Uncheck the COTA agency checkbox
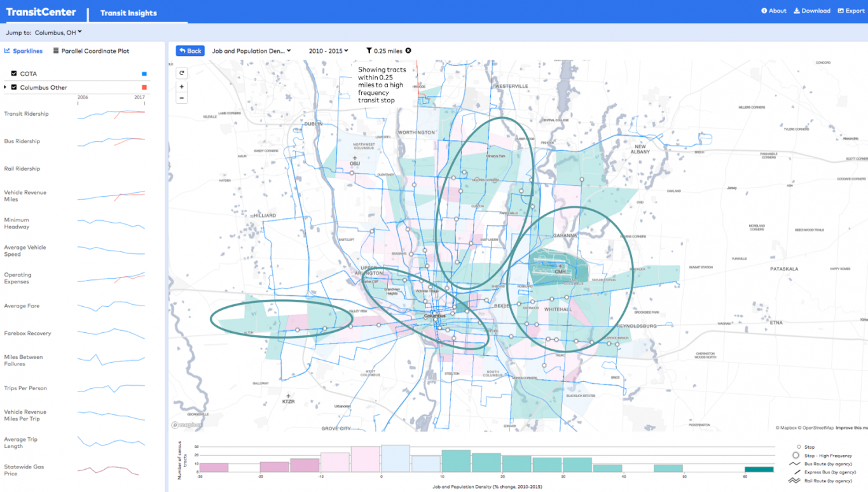Viewport: 868px width, 492px height. tap(14, 74)
